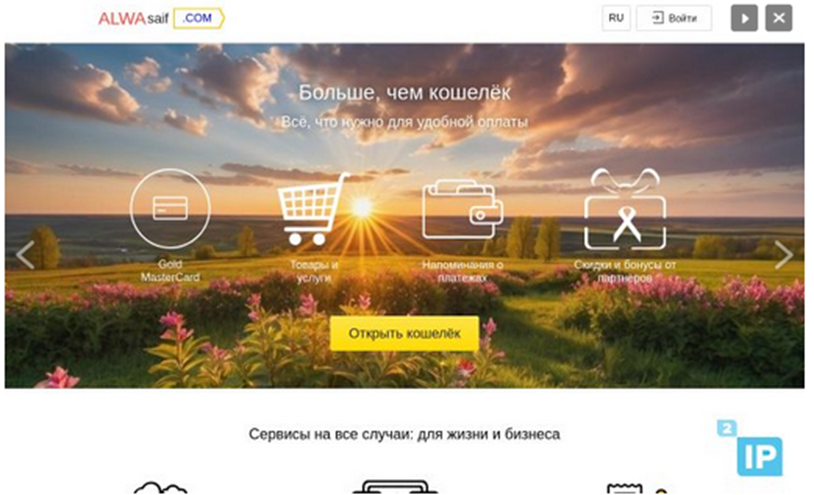Click the 2IP logo badge
The width and height of the screenshot is (814, 495).
[750, 448]
